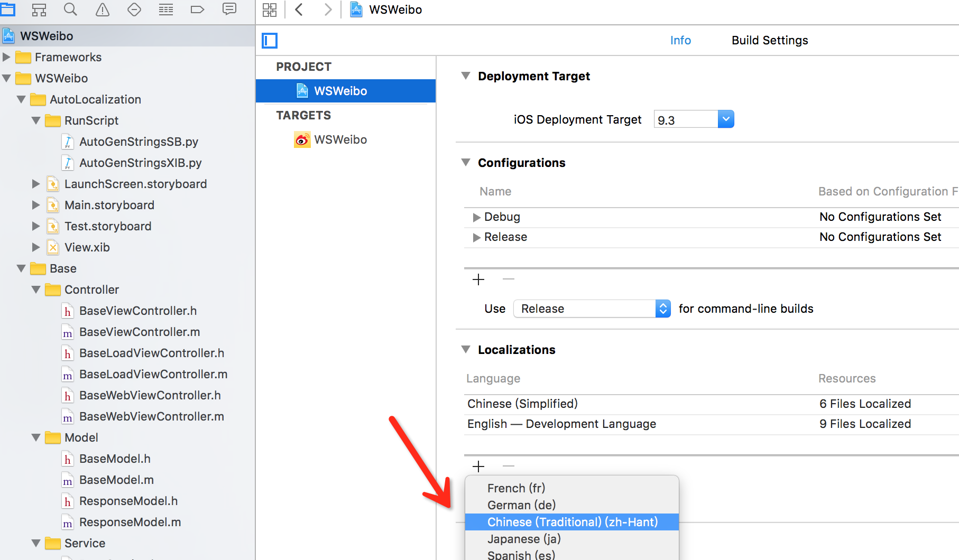Image resolution: width=959 pixels, height=560 pixels.
Task: Switch to the Build Settings tab
Action: [x=770, y=40]
